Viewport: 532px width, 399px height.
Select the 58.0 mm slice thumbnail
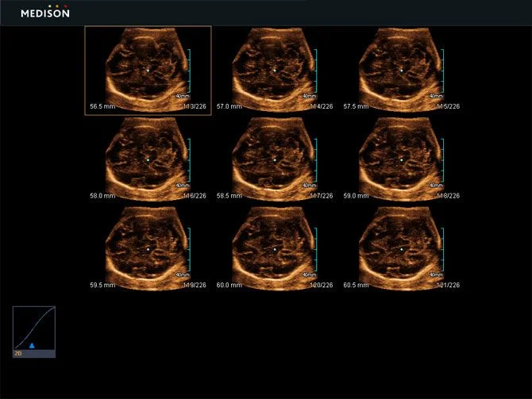click(148, 159)
